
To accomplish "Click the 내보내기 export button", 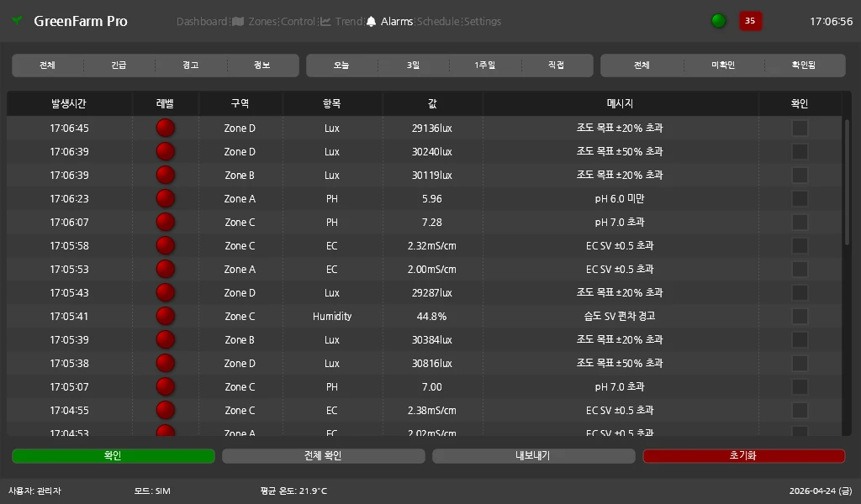I will 534,456.
